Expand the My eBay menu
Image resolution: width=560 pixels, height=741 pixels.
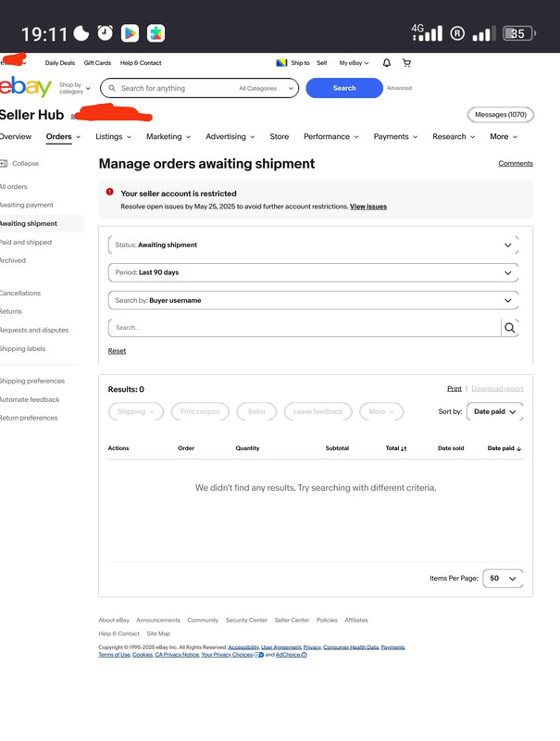[x=354, y=63]
